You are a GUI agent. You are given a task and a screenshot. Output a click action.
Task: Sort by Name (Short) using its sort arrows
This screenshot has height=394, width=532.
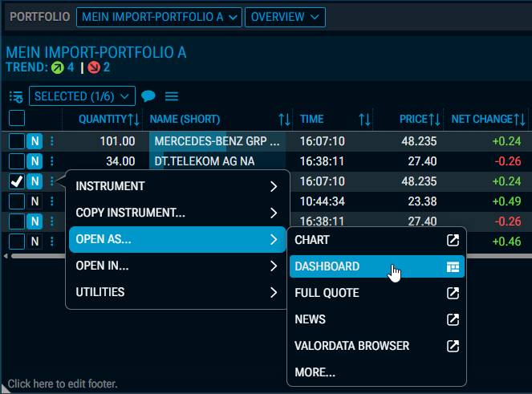284,120
